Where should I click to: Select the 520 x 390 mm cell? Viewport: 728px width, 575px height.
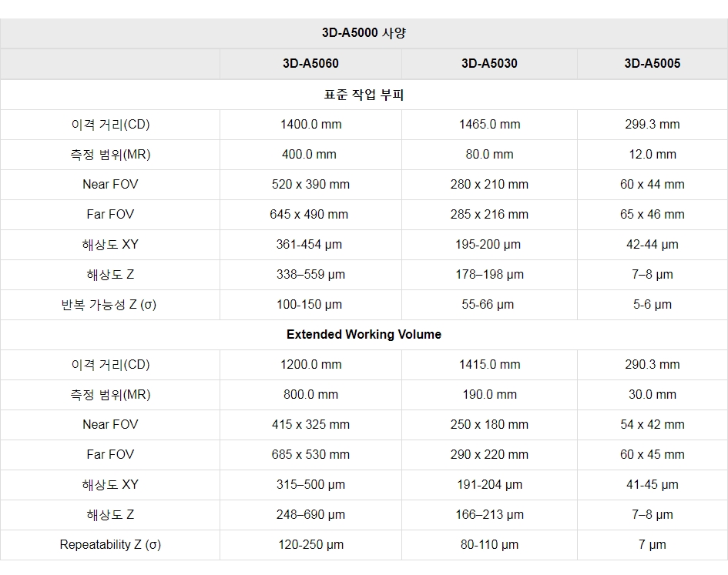310,185
